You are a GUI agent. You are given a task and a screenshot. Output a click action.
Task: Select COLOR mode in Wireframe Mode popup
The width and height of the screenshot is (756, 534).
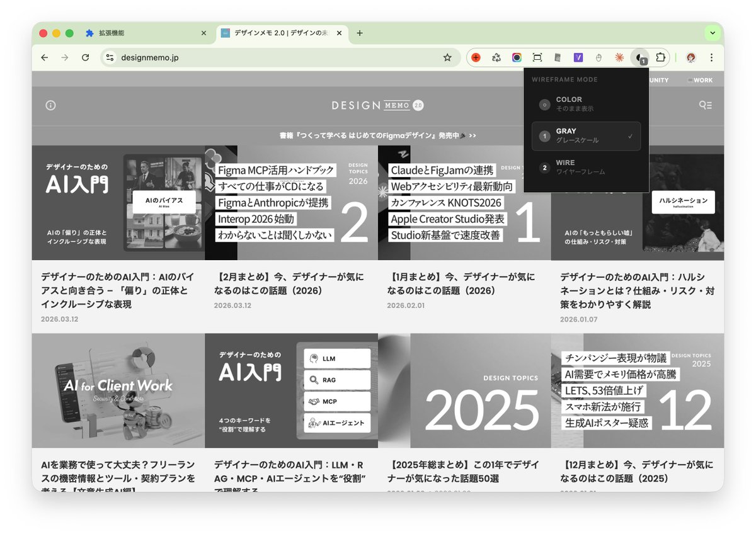point(586,104)
